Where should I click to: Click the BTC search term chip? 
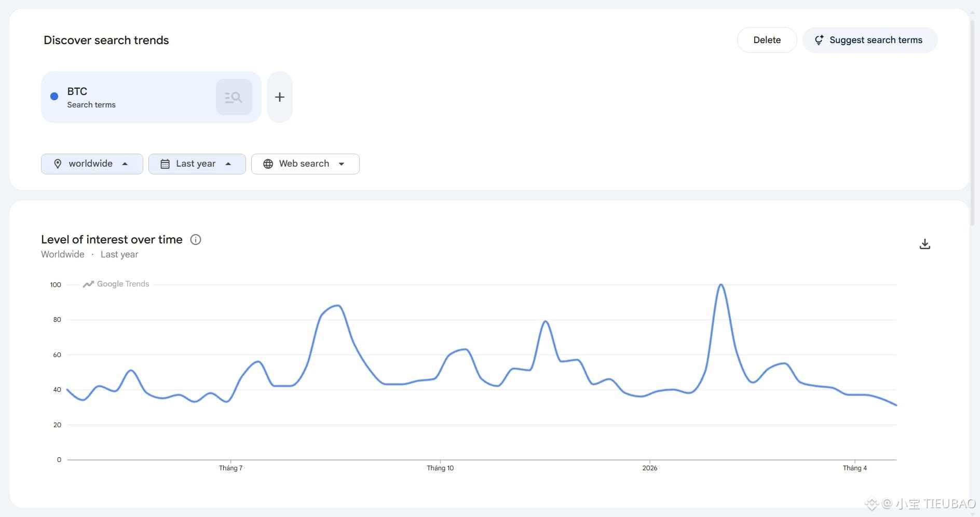(x=151, y=97)
